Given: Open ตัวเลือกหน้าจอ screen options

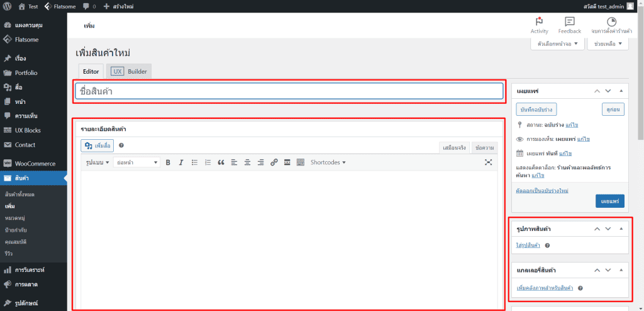Looking at the screenshot, I should pos(557,43).
